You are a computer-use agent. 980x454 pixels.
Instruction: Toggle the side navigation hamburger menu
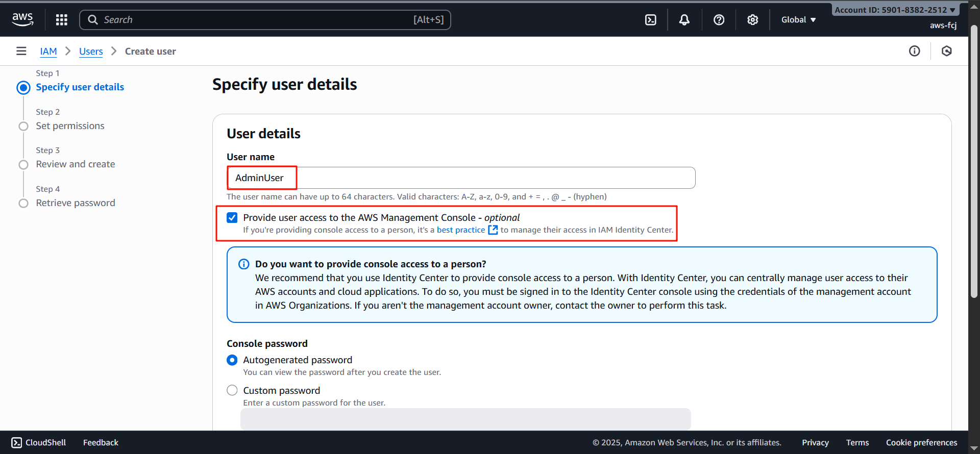21,51
